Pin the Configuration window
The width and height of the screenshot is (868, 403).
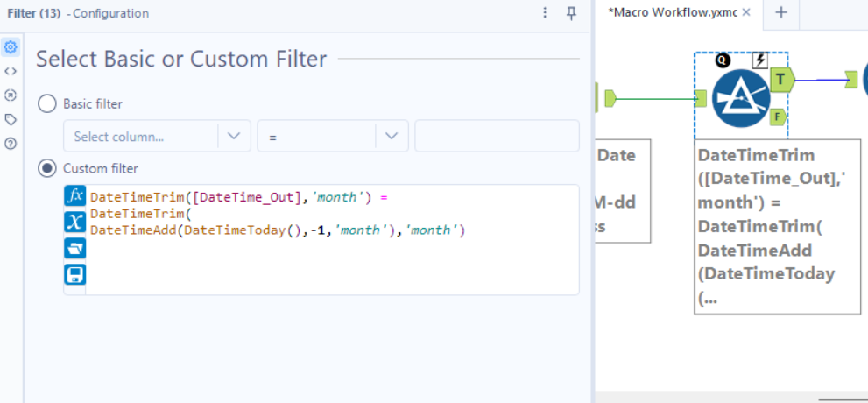click(x=571, y=13)
